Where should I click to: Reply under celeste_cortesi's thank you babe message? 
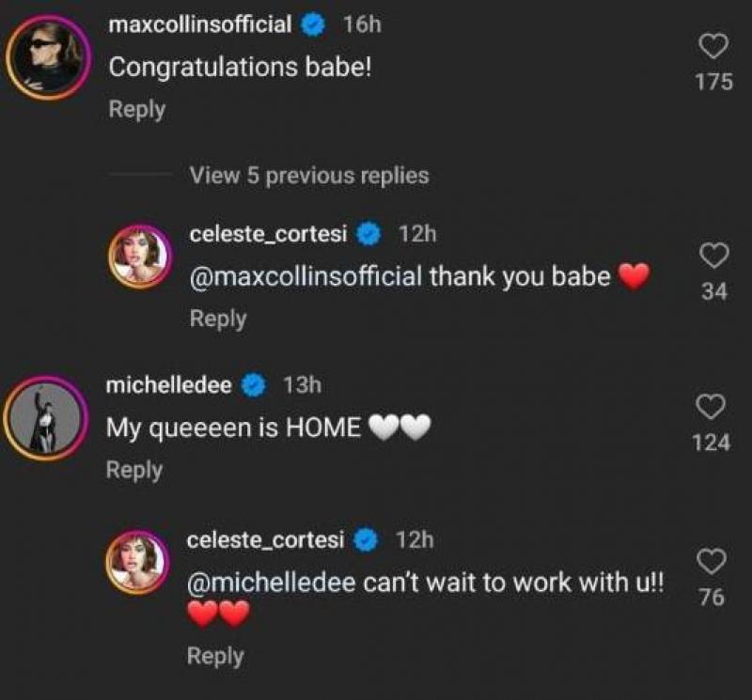coord(217,319)
